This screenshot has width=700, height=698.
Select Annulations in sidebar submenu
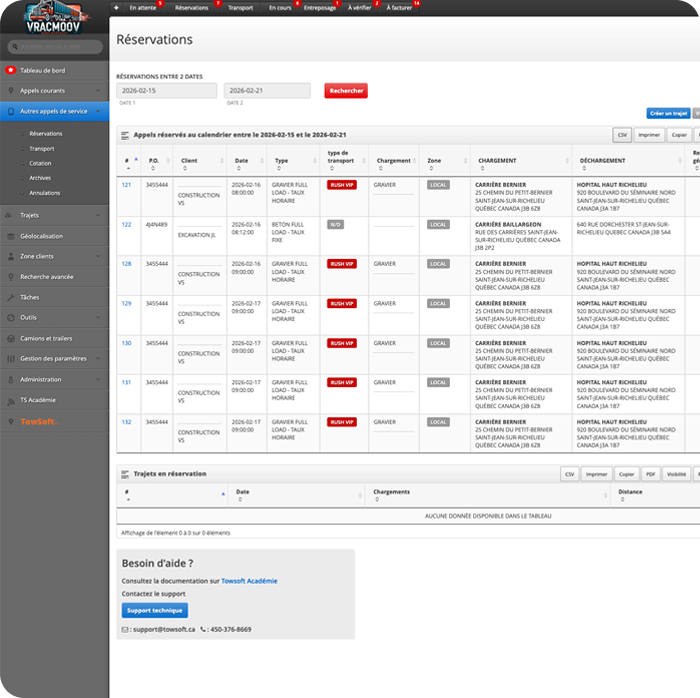pyautogui.click(x=45, y=193)
